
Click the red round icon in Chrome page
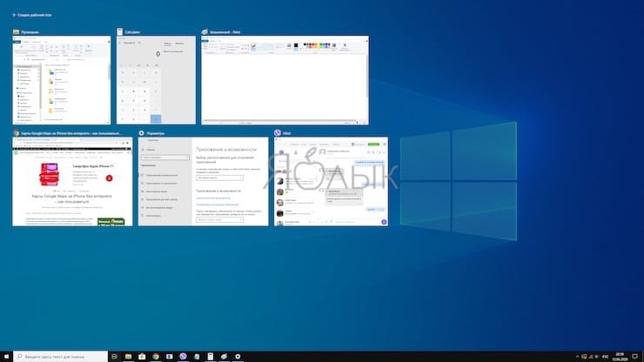pyautogui.click(x=109, y=178)
